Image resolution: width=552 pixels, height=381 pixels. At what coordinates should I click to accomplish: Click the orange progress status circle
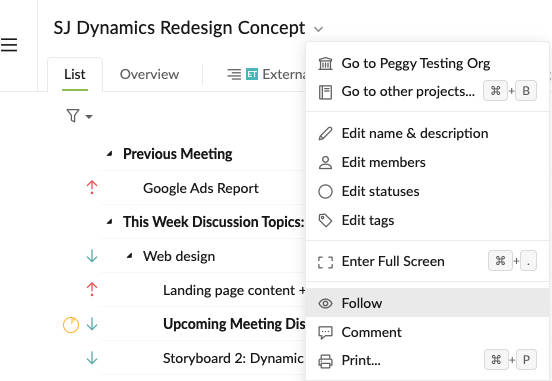tap(71, 325)
